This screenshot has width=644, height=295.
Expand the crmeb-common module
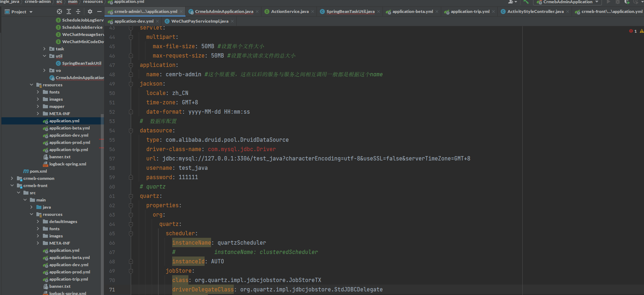pos(12,178)
